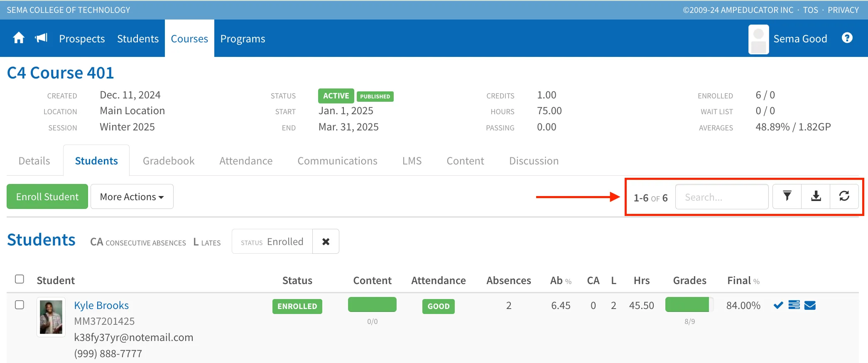868x363 pixels.
Task: Click the filter funnel icon
Action: (x=787, y=196)
